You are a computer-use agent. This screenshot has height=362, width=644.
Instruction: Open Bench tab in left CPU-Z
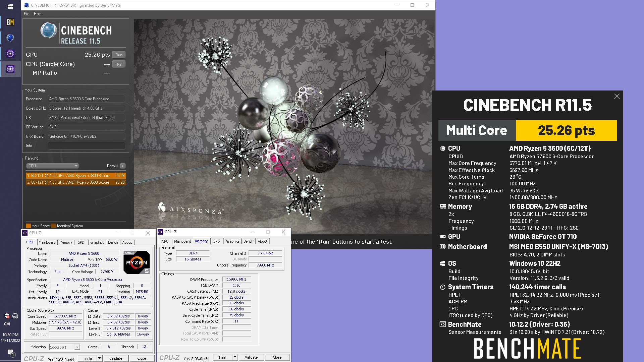pyautogui.click(x=113, y=242)
